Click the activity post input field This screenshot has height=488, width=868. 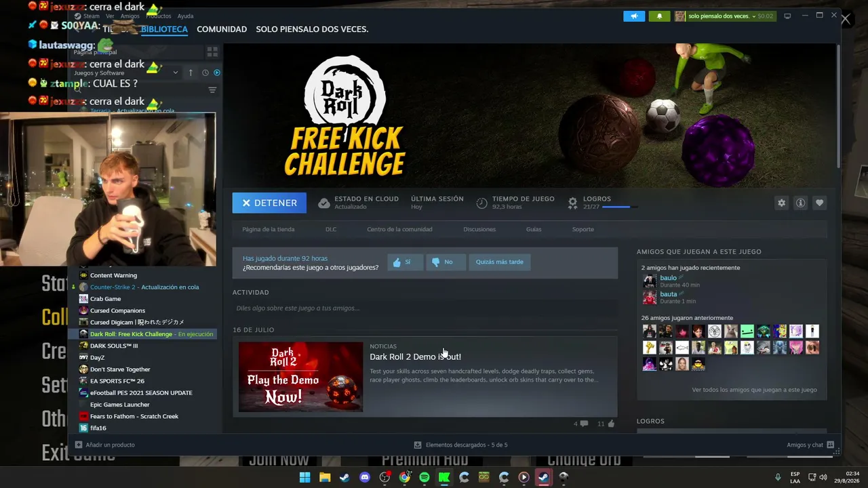point(425,308)
